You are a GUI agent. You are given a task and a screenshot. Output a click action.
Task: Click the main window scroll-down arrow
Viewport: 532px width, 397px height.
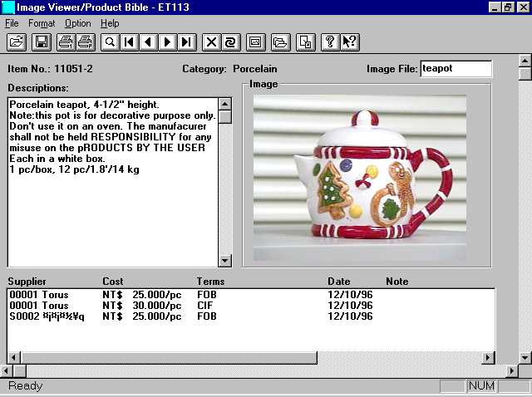tap(525, 357)
